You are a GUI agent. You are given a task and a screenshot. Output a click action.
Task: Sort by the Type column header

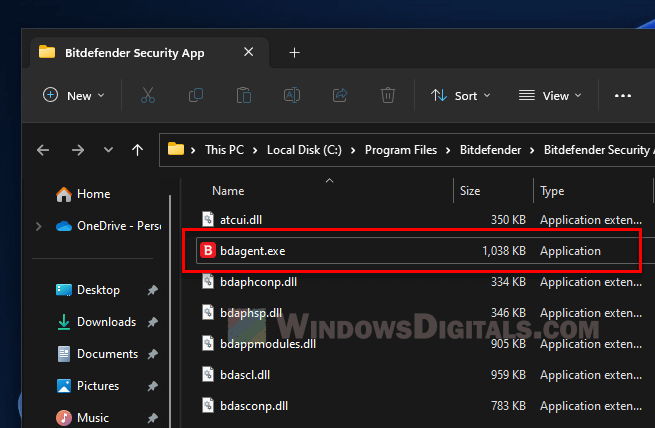(x=552, y=191)
